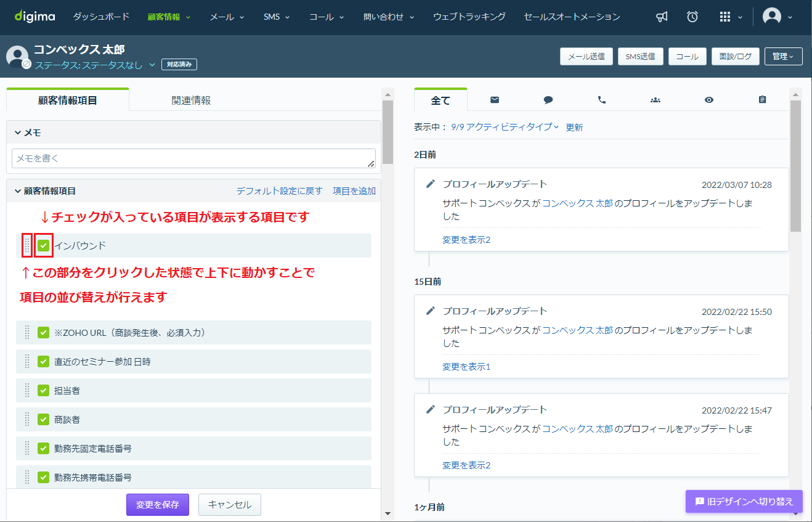Filter activities by the meeting people icon tab
Image resolution: width=812 pixels, height=522 pixels.
coord(656,100)
